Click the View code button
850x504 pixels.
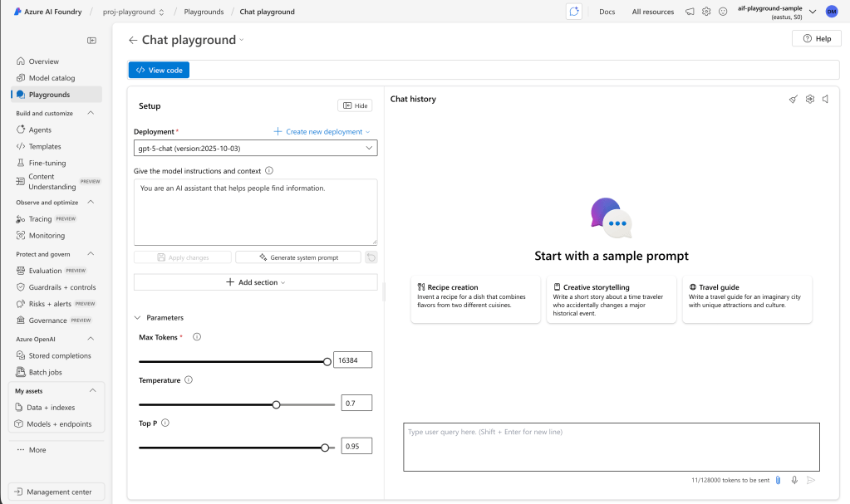(159, 70)
